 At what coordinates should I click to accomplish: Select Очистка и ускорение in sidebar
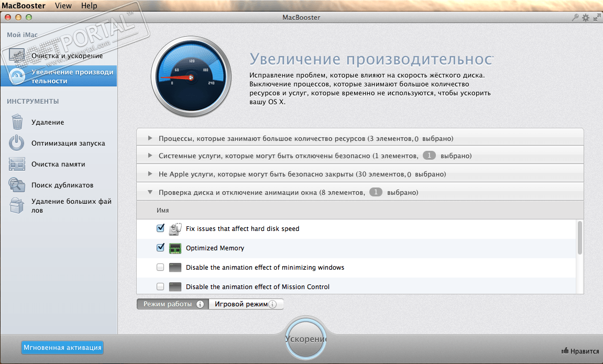pos(59,56)
